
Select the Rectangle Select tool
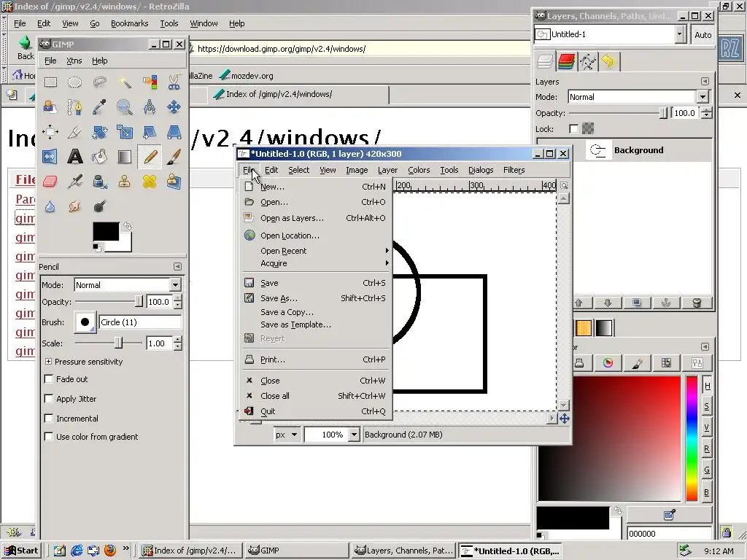pos(50,82)
